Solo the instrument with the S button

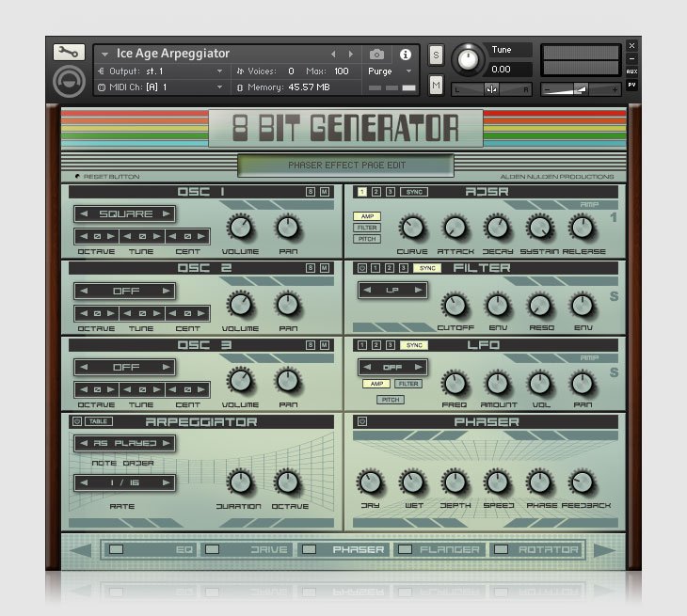(436, 55)
